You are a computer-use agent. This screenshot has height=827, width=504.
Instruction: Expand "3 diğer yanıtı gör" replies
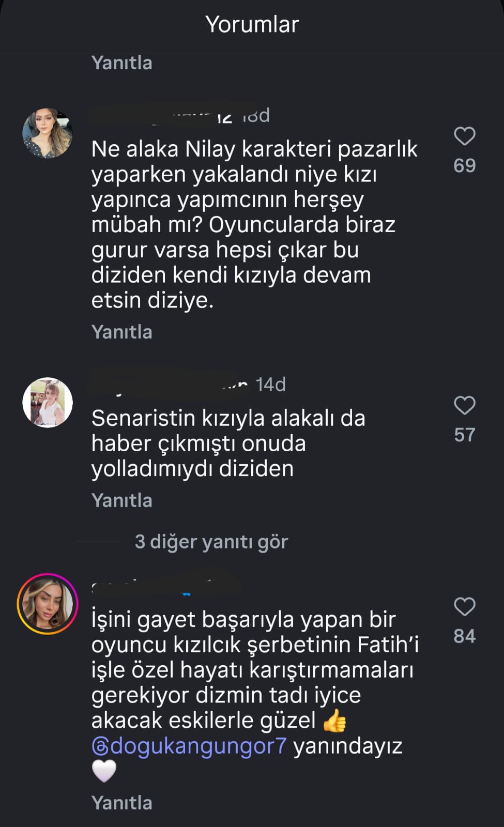pos(211,542)
